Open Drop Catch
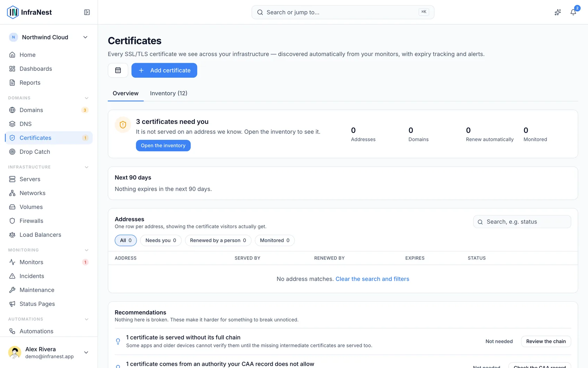Image resolution: width=588 pixels, height=368 pixels. click(49, 152)
